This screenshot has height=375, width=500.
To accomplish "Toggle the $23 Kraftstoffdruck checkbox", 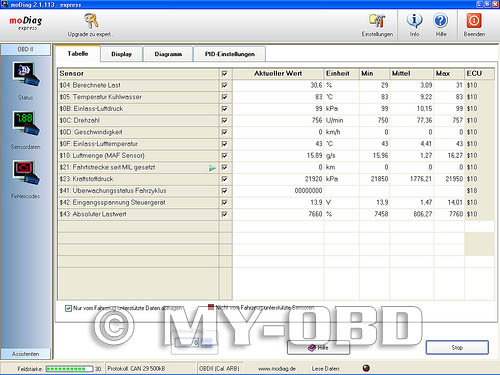I will [x=225, y=179].
